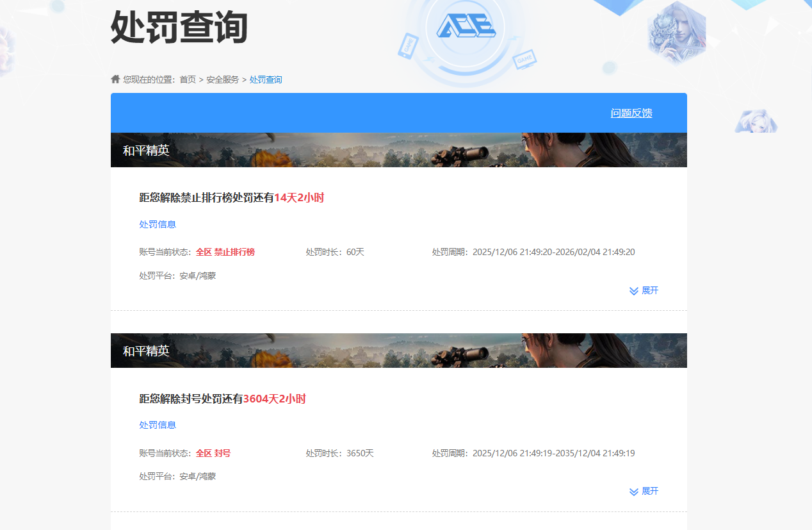Click the small anime character on right edge
The width and height of the screenshot is (812, 530).
[x=756, y=120]
